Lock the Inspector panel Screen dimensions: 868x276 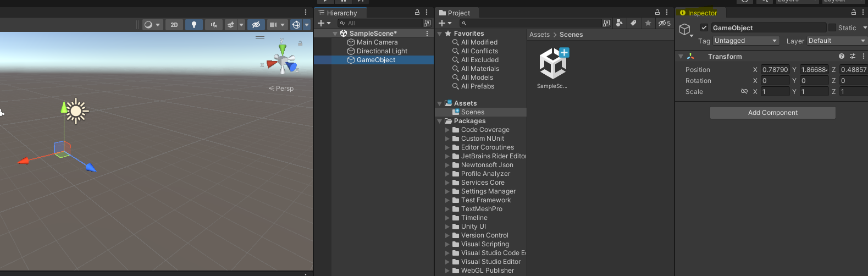click(x=854, y=12)
